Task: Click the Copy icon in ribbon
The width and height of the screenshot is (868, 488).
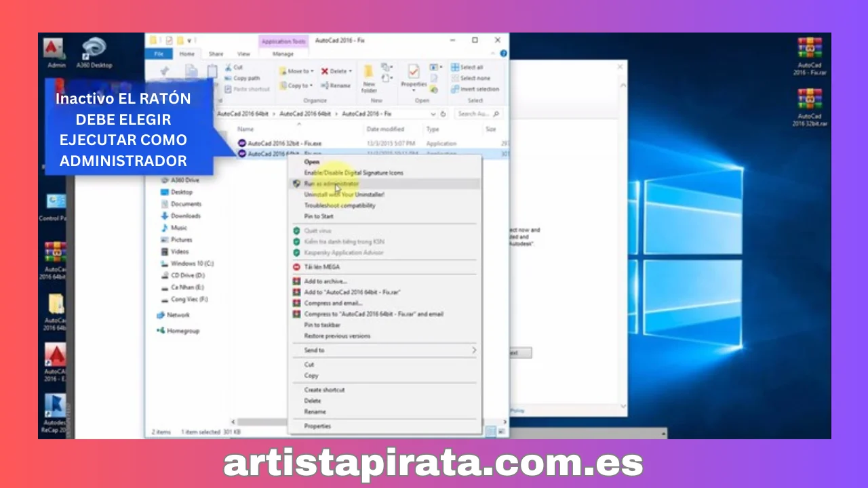Action: pos(192,72)
